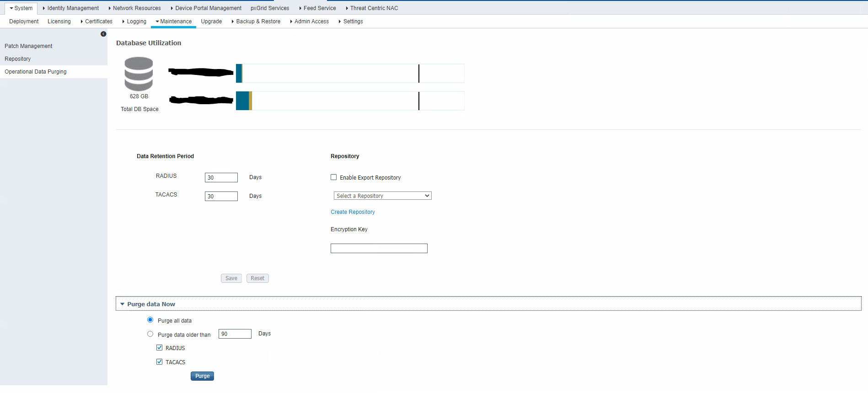Click the Reset button

point(257,278)
